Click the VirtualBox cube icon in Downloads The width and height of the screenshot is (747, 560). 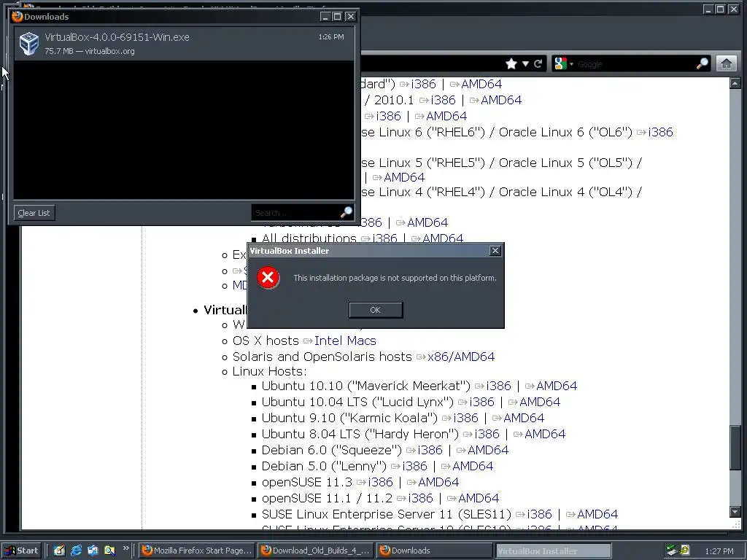point(28,43)
